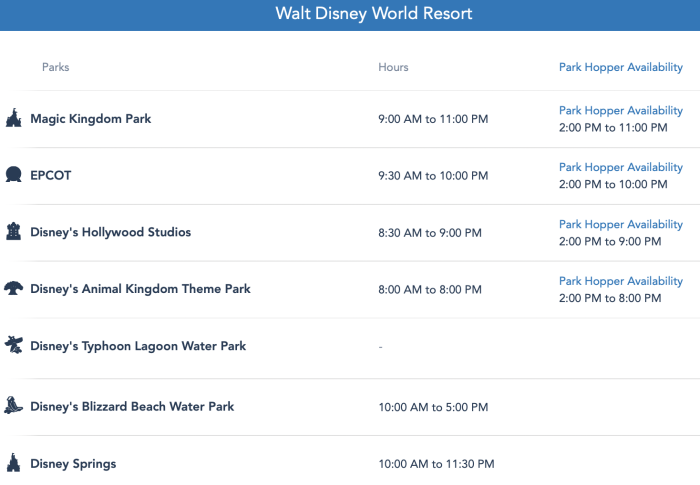The image size is (700, 485).
Task: Open the Magic Kingdom Park link
Action: 91,119
